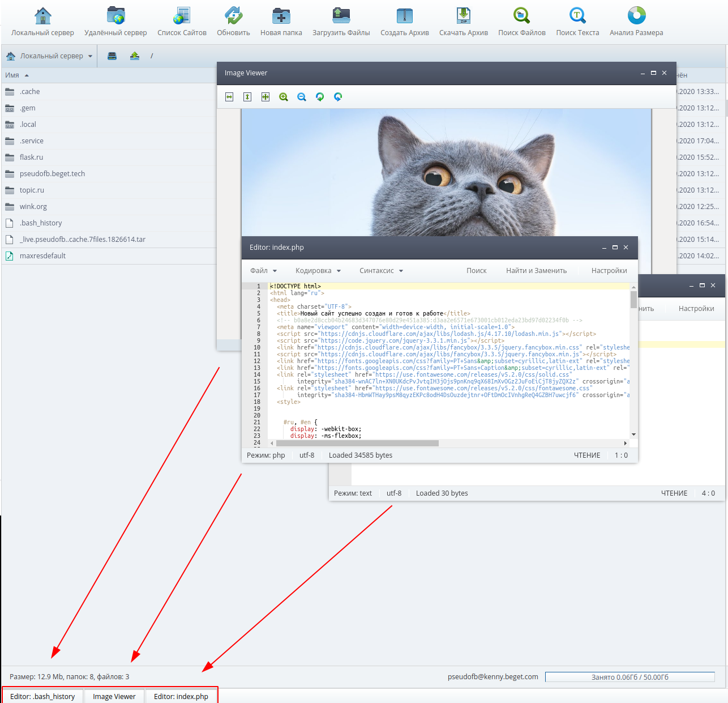Fit image to height in Image Viewer

coord(247,97)
